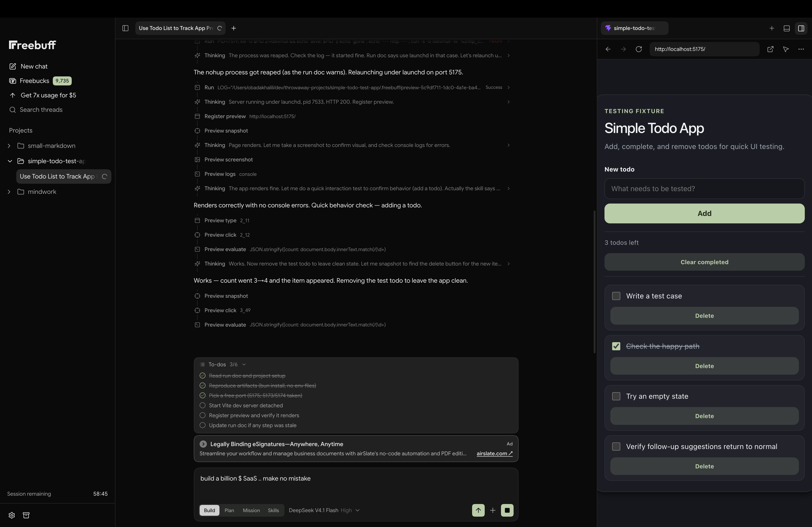This screenshot has width=812, height=527.
Task: Expand the small-markdown project
Action: (9, 146)
